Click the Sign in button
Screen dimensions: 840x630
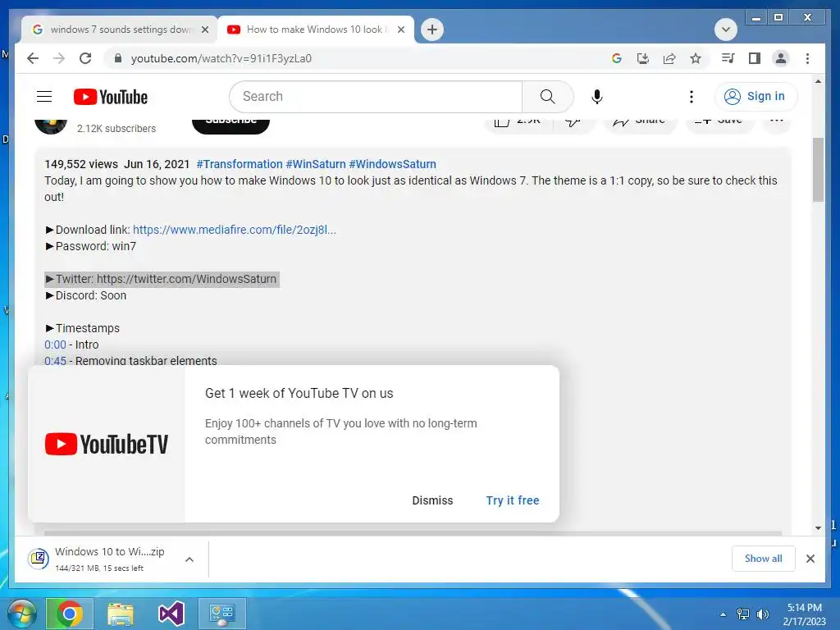click(756, 97)
